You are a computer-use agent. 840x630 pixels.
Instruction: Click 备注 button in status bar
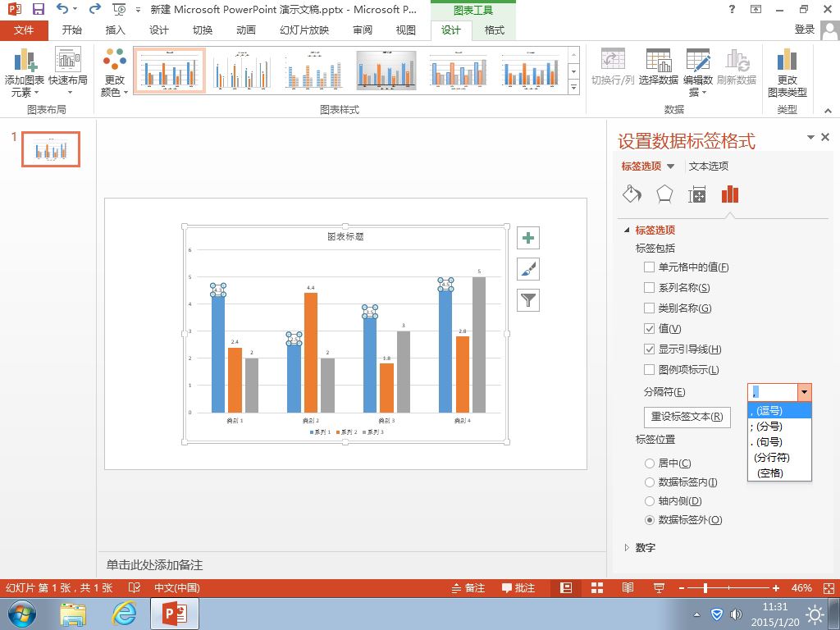pos(468,587)
